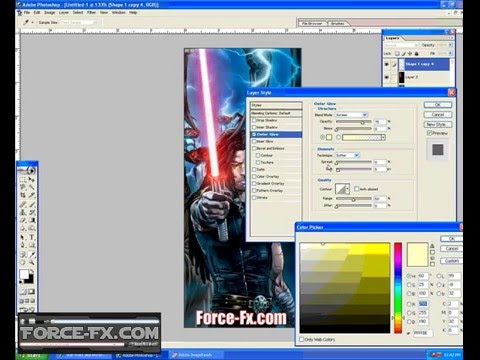
Task: Open the layer blend mode dropdown in Layers panel
Action: [x=403, y=45]
